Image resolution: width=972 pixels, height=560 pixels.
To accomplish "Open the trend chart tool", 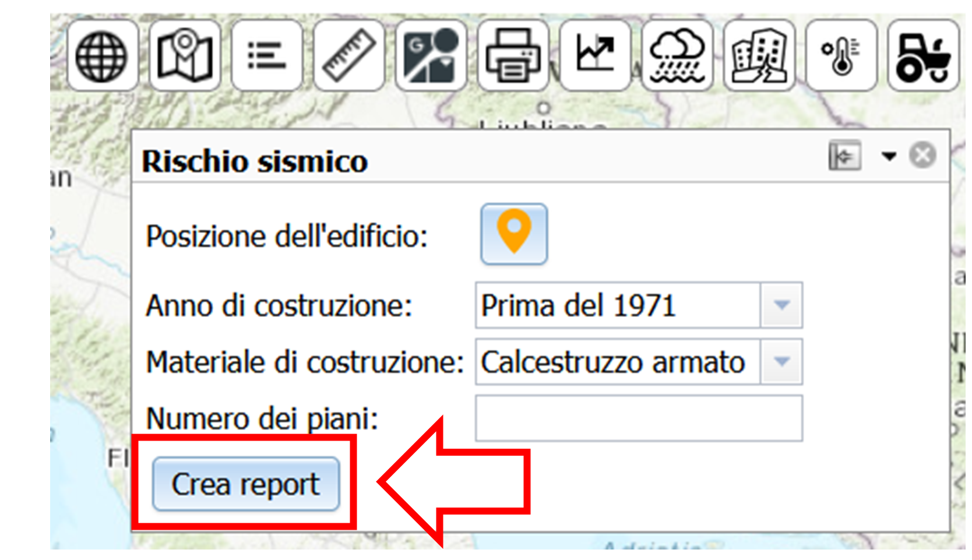I will click(596, 55).
